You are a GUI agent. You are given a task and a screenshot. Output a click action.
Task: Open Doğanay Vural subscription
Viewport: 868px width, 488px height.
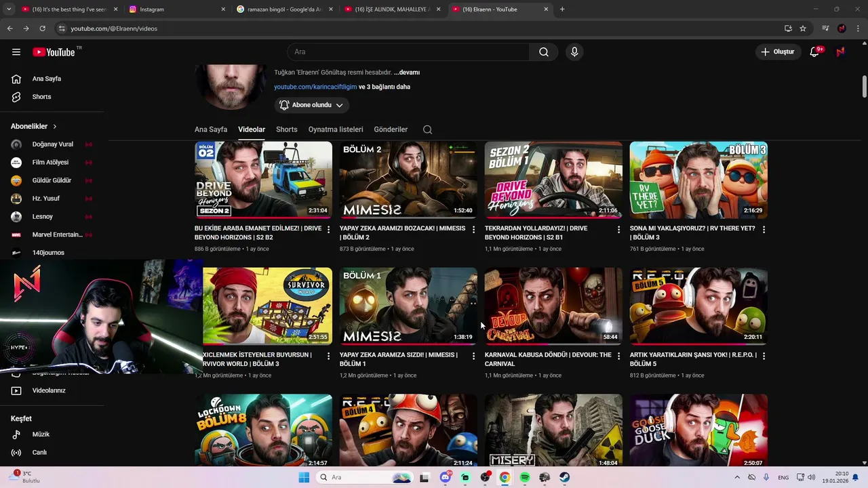pyautogui.click(x=52, y=144)
